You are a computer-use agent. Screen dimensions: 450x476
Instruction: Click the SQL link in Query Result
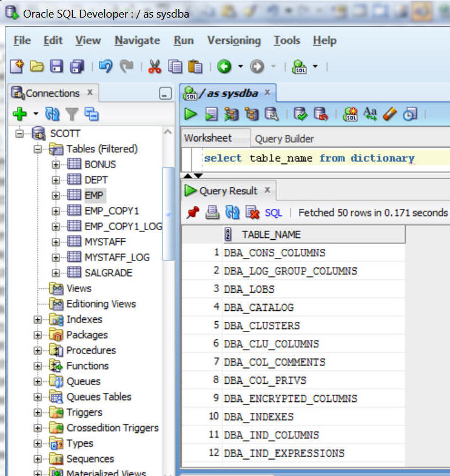[274, 212]
